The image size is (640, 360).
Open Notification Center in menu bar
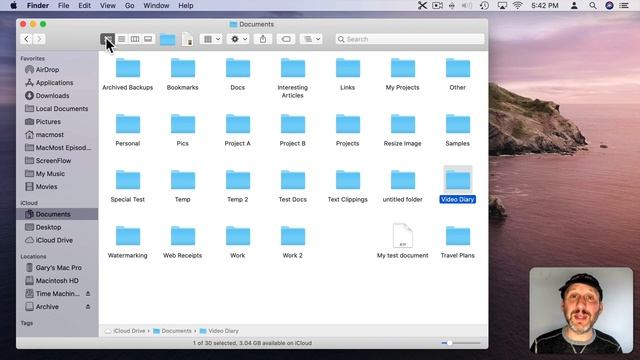point(624,6)
